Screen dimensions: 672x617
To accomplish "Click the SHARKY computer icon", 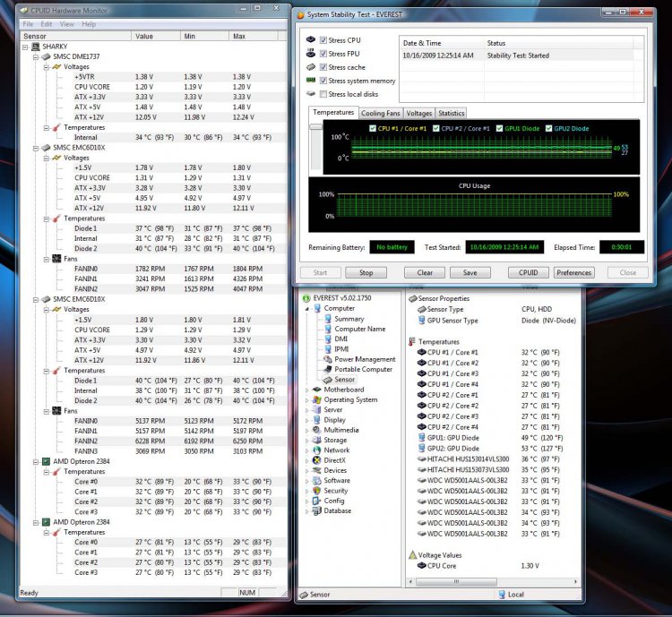I will (x=36, y=47).
